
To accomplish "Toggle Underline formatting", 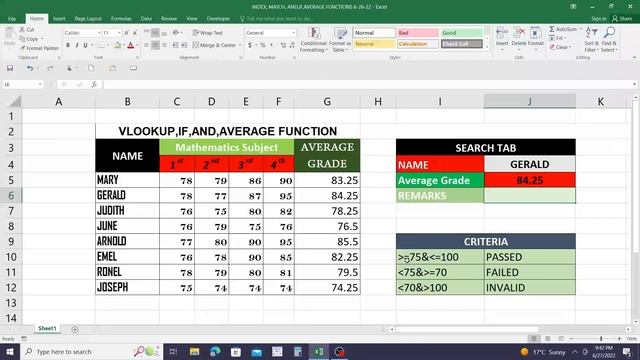I will 85,45.
